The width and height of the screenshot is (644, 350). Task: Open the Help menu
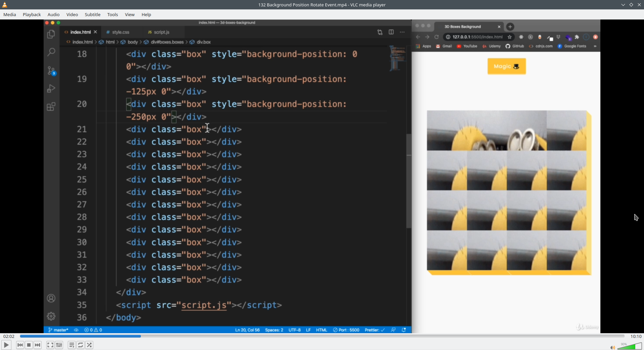(x=146, y=14)
